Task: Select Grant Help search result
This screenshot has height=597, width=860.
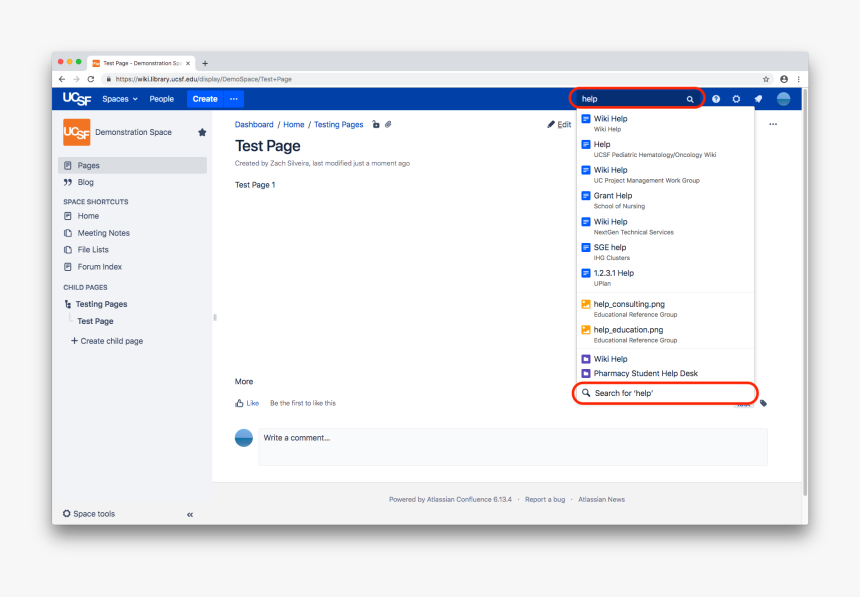Action: 612,196
